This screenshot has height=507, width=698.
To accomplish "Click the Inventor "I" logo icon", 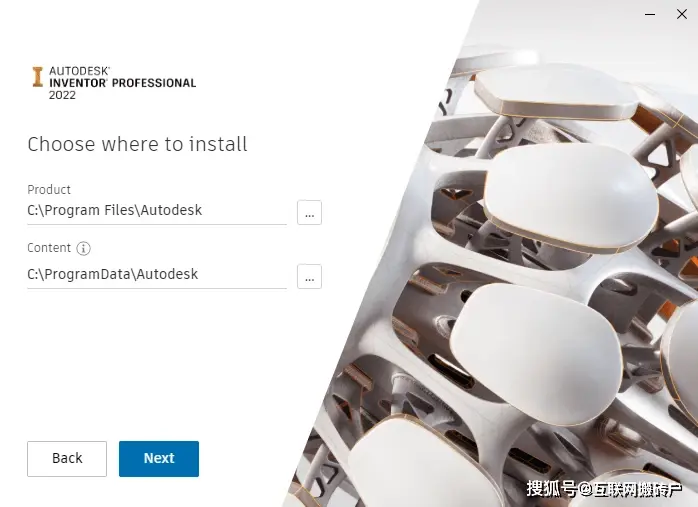I will [x=38, y=77].
